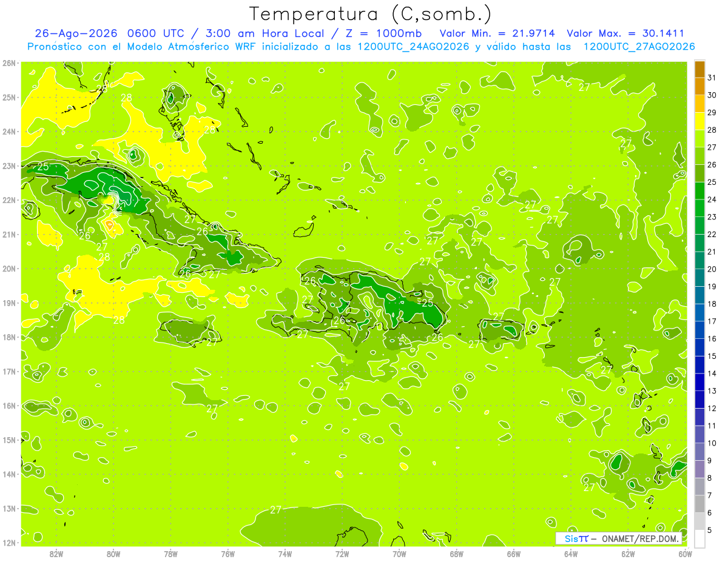Click the latitude axis label '15N'
This screenshot has width=728, height=562.
click(9, 440)
